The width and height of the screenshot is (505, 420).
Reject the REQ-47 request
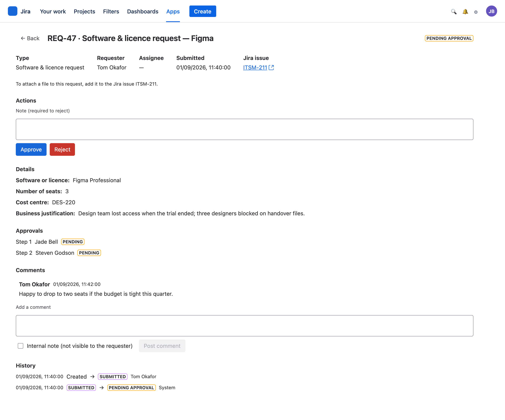point(62,149)
